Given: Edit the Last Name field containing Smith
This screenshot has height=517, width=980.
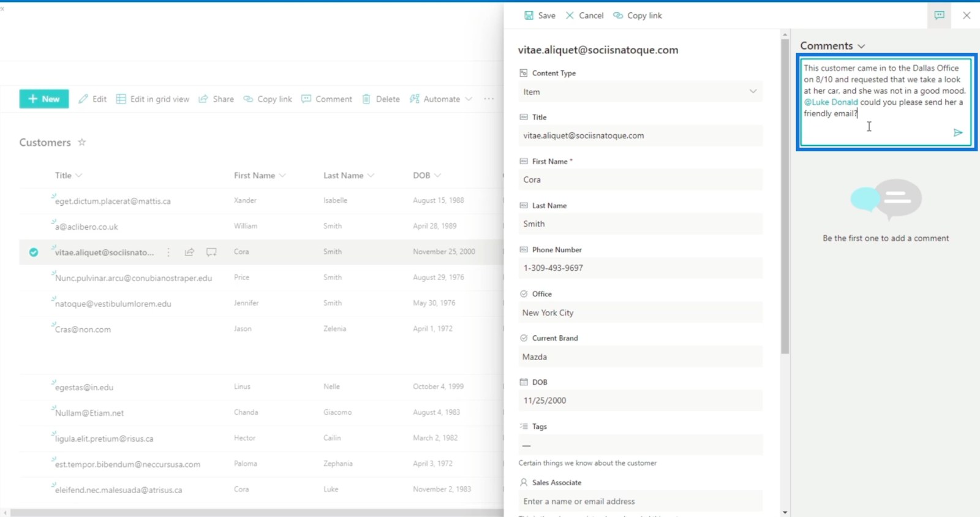Looking at the screenshot, I should pyautogui.click(x=640, y=224).
